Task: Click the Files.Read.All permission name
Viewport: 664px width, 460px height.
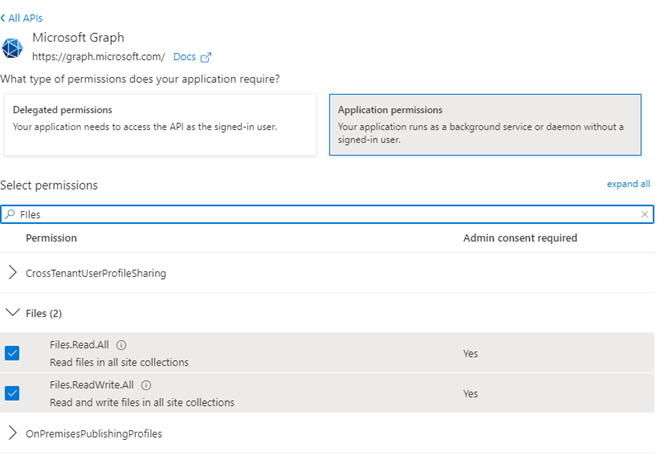Action: tap(79, 345)
